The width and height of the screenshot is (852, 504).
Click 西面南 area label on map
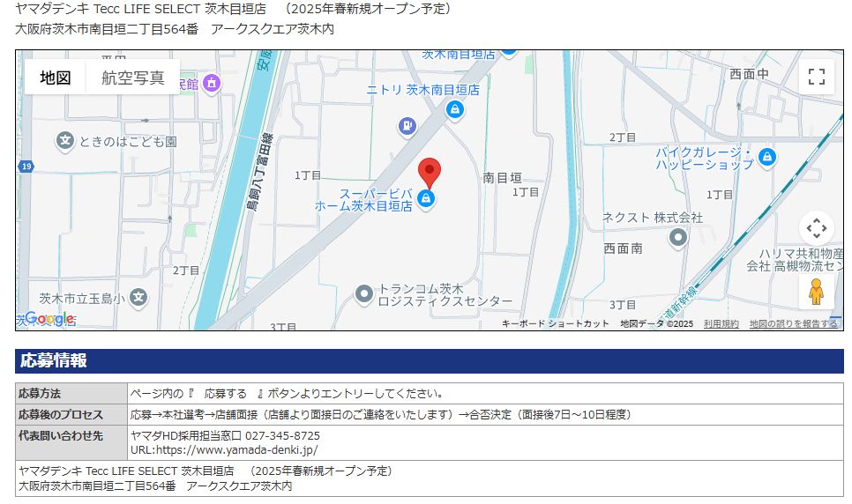(624, 248)
